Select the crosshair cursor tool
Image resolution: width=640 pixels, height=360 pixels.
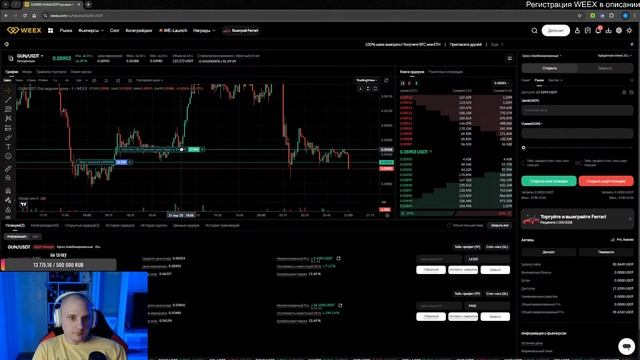tap(8, 90)
